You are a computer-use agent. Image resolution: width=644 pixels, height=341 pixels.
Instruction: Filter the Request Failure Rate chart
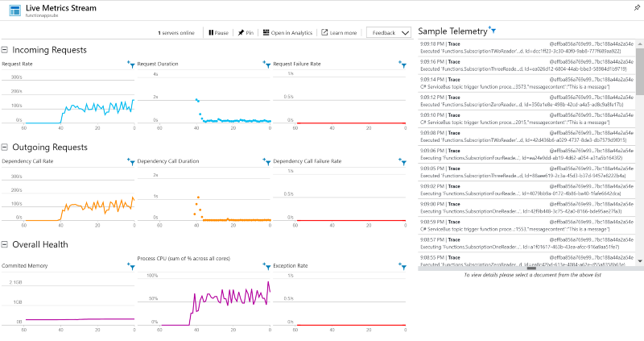[x=402, y=64]
